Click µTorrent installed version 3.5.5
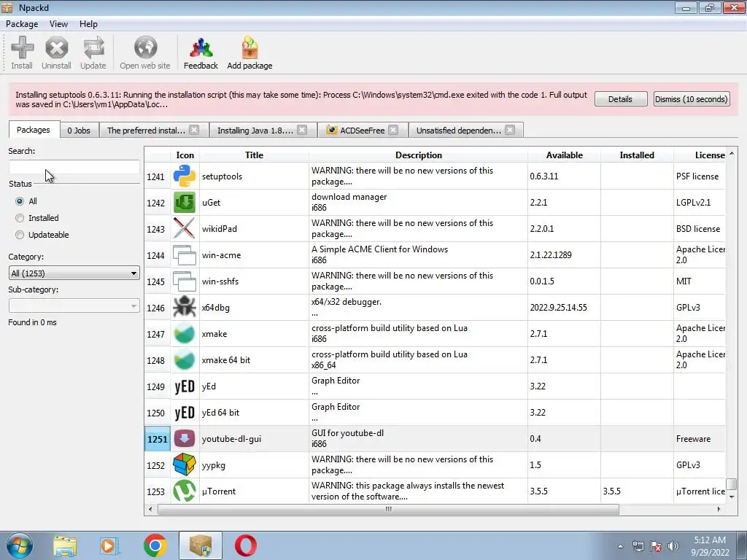 pos(637,491)
